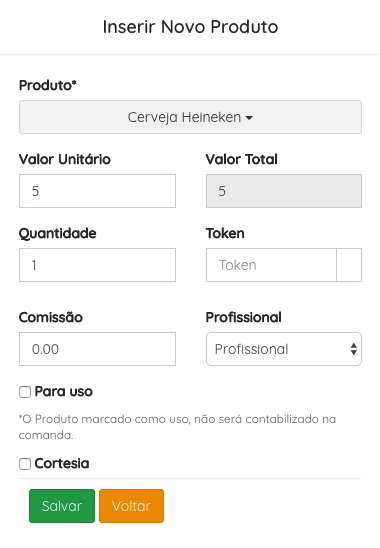Click into the Token text field

click(271, 265)
